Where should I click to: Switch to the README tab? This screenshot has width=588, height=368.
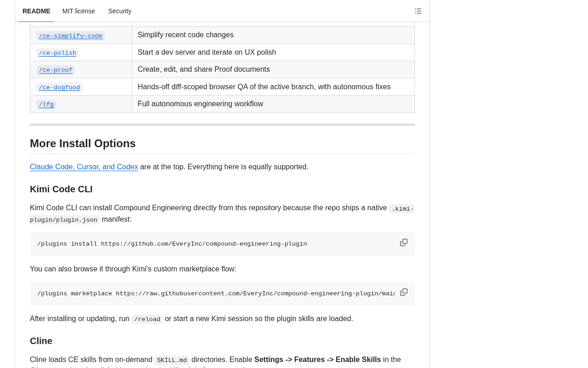36,11
